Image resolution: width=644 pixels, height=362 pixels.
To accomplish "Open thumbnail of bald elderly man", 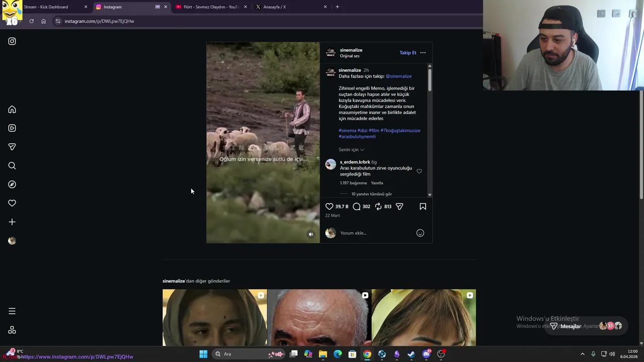I will click(319, 318).
